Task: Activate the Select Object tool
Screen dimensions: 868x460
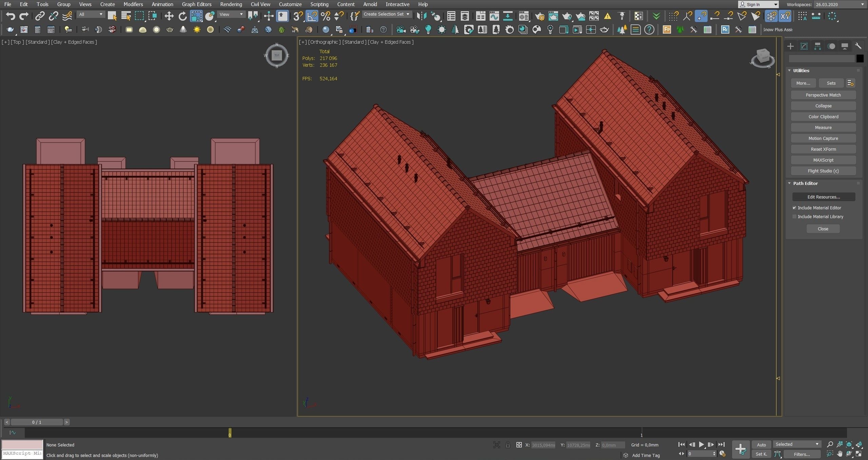Action: point(112,16)
